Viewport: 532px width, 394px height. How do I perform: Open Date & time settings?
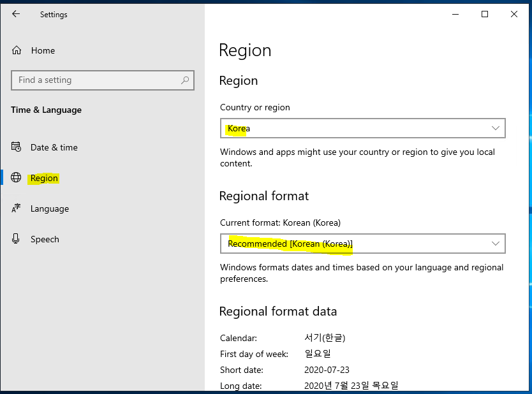click(54, 147)
